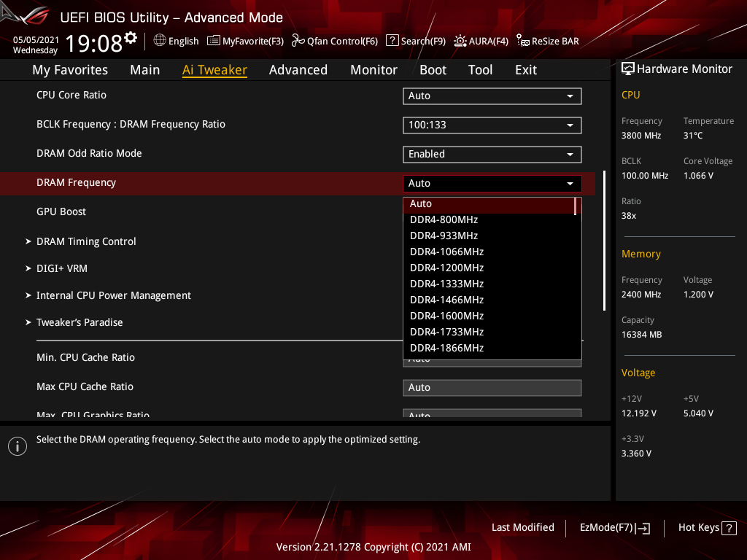Click the dropdown list scrollbar thumb
The height and width of the screenshot is (560, 747).
[x=576, y=206]
